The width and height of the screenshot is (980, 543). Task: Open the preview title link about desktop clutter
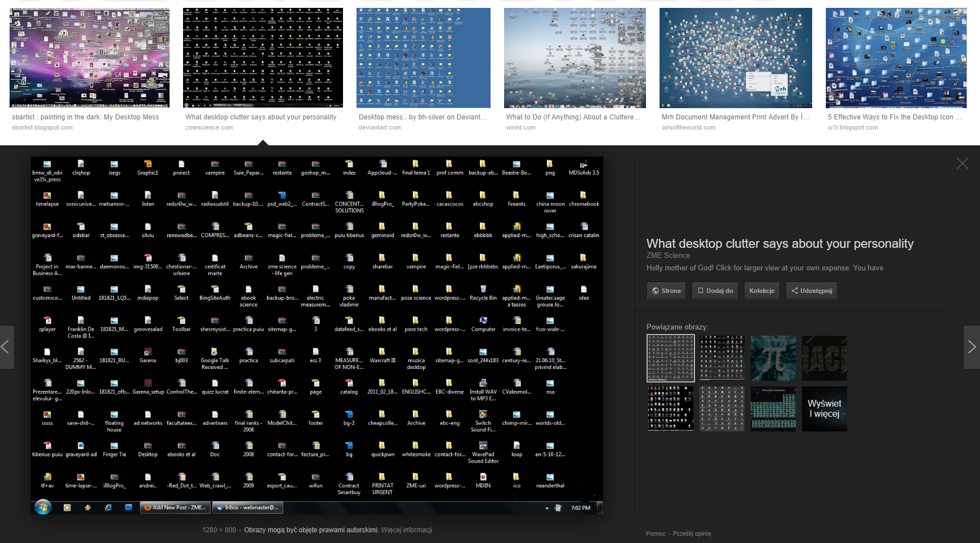pos(779,243)
